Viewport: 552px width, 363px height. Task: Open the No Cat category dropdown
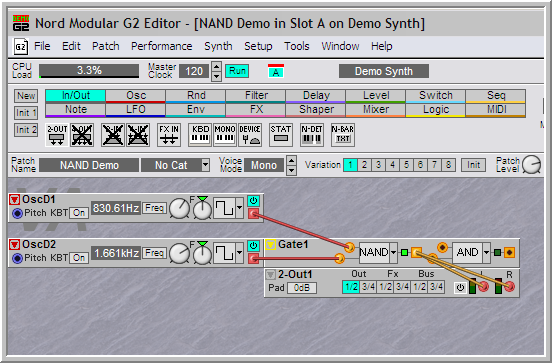pyautogui.click(x=206, y=165)
